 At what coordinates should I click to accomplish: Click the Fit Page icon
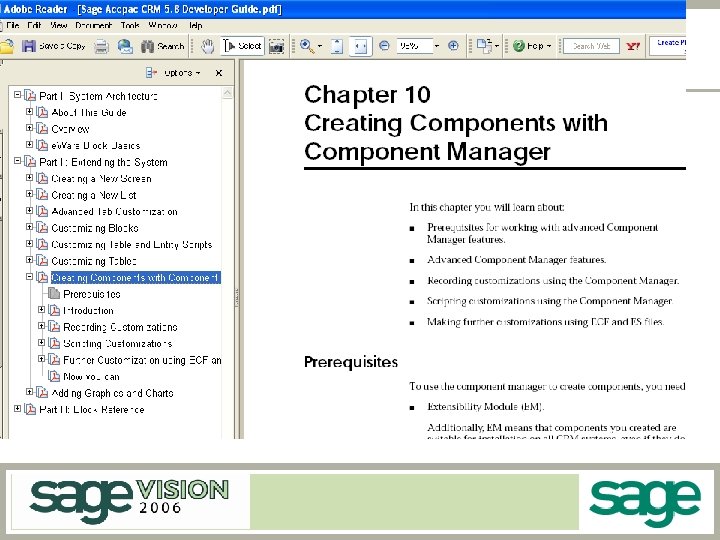(x=337, y=46)
